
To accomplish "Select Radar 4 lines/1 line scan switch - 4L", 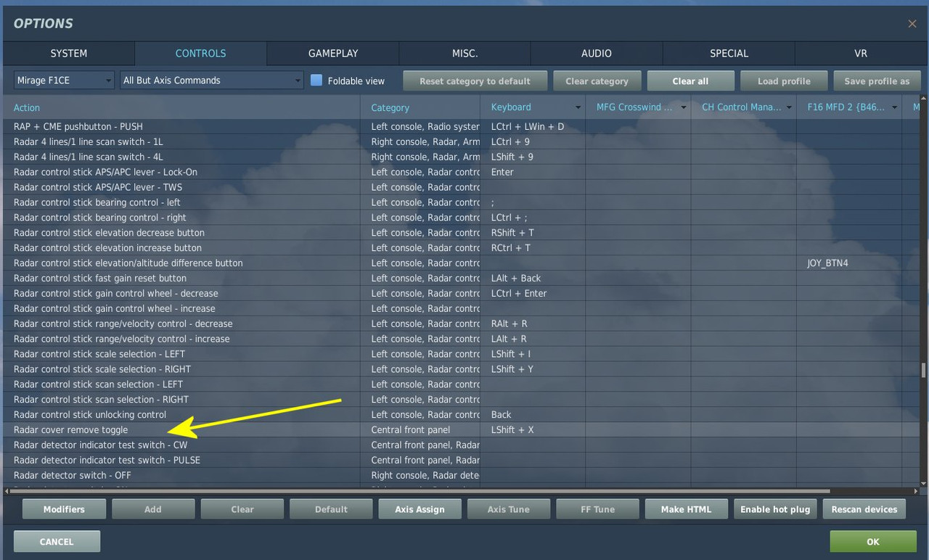I will point(462,157).
